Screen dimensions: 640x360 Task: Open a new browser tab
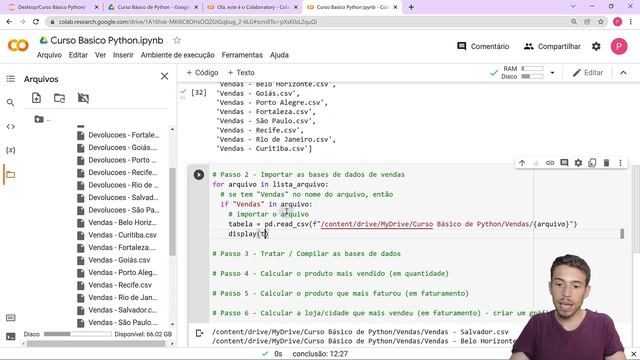411,7
